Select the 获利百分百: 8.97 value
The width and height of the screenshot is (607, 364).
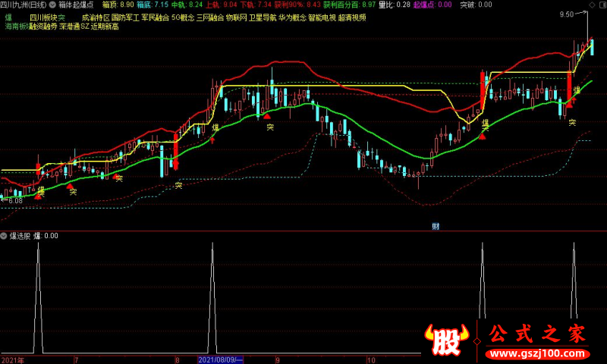point(350,5)
